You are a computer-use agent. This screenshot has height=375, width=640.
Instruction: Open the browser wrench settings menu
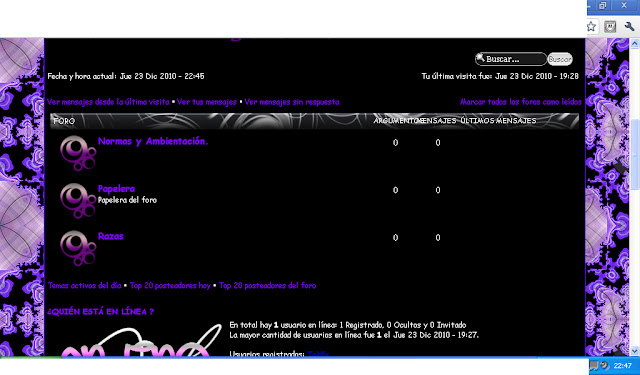[x=629, y=27]
